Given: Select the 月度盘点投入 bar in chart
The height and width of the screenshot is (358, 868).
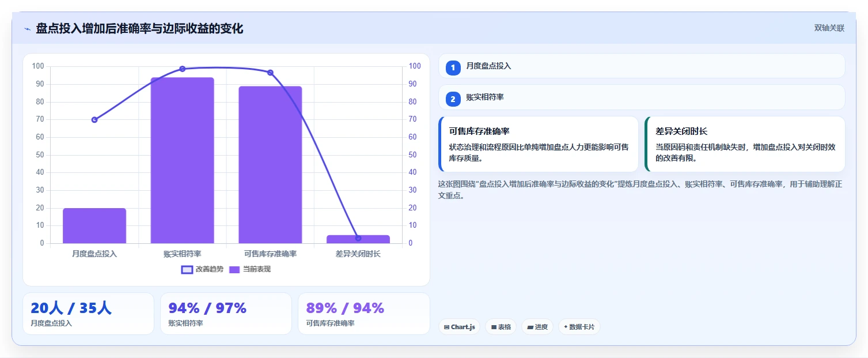Looking at the screenshot, I should click(x=94, y=225).
